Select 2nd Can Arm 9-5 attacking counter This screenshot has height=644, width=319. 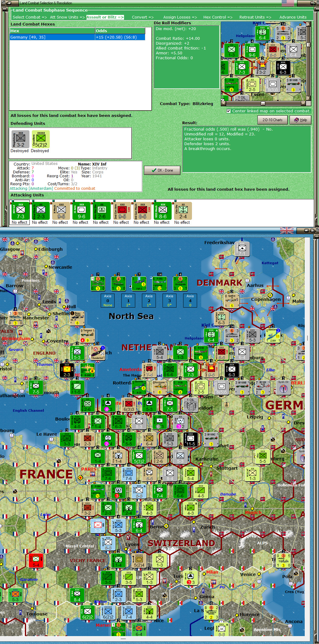coord(122,211)
